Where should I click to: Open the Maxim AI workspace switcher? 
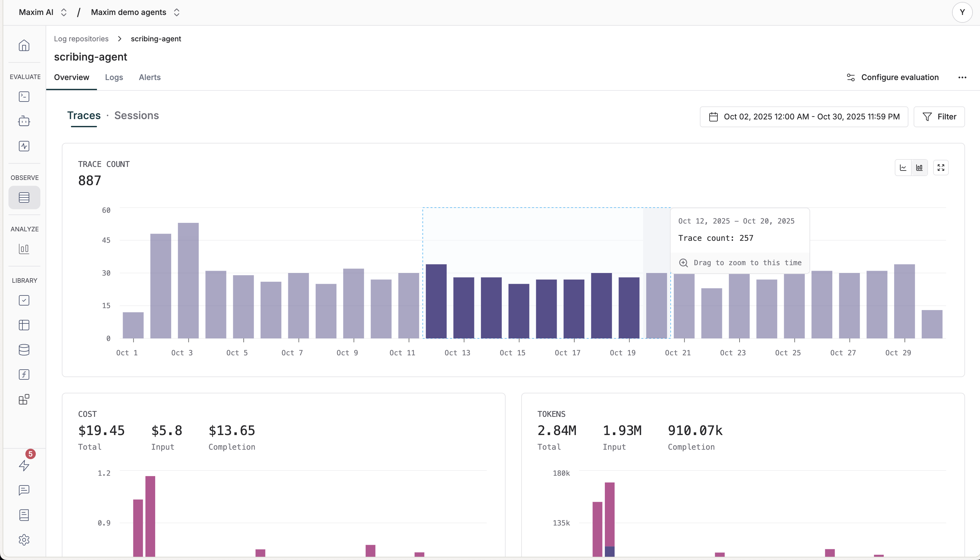pyautogui.click(x=42, y=12)
